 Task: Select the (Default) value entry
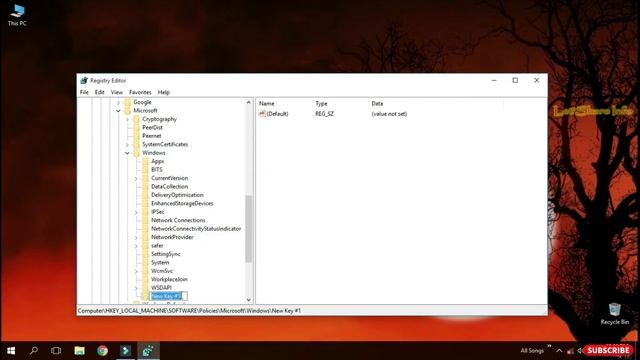tap(277, 114)
